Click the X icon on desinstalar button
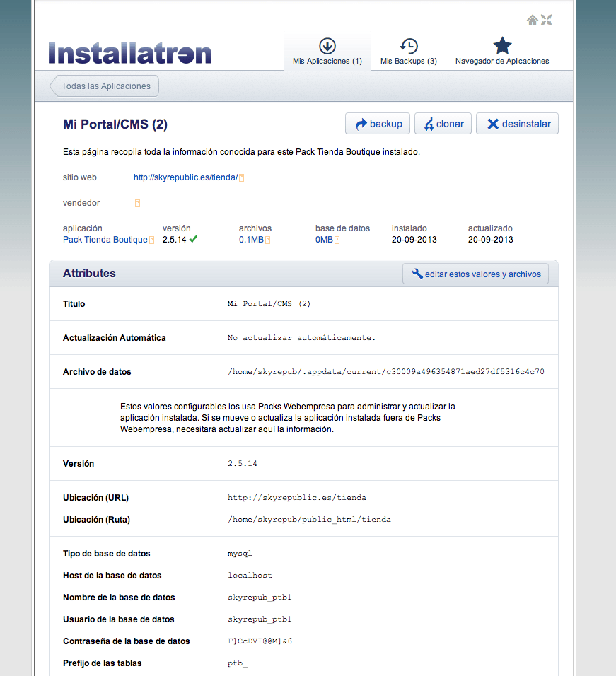Screen dimensions: 616x676 (x=493, y=124)
